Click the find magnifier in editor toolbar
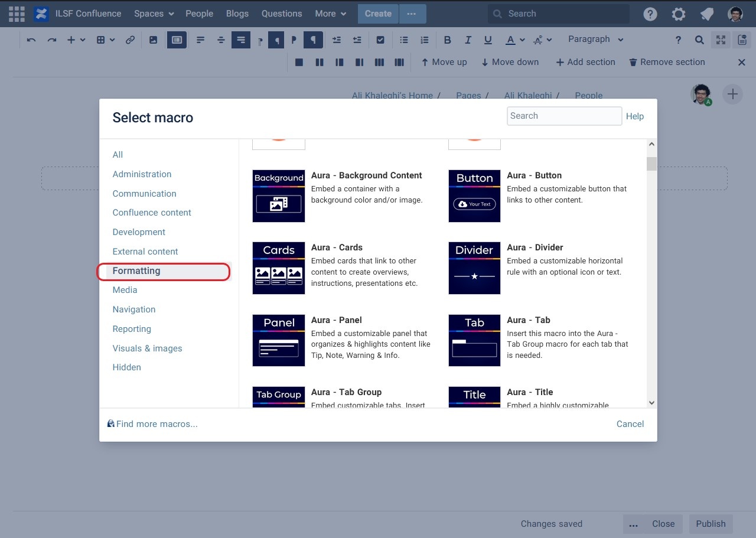 point(699,40)
